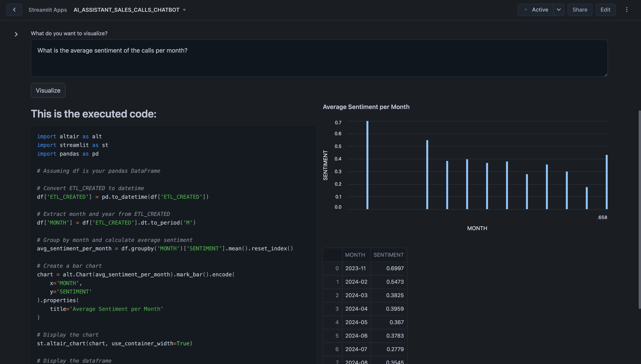Select the row index 4 cell
641x364 pixels.
337,322
